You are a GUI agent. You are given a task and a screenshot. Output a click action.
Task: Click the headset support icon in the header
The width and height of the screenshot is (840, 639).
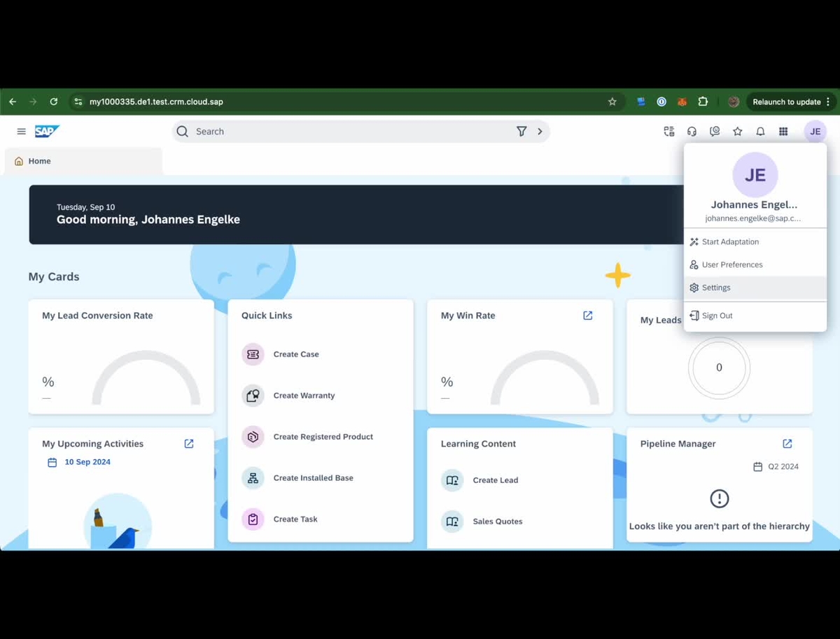click(x=692, y=131)
